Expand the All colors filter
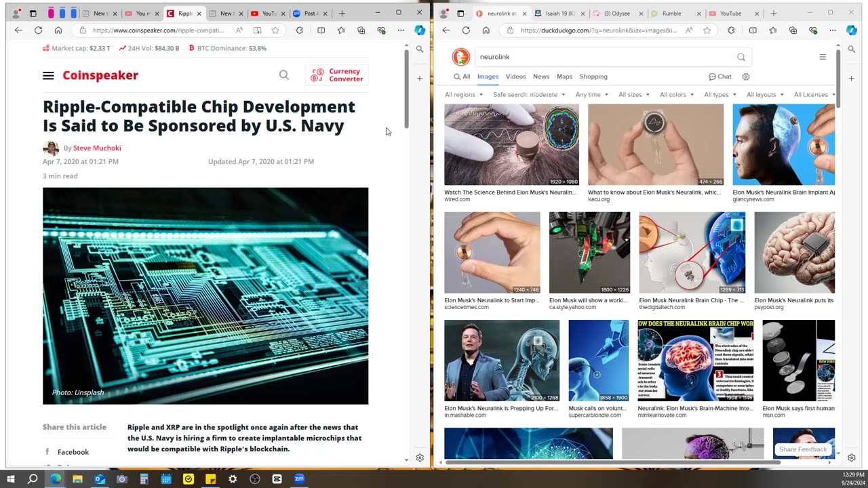Viewport: 868px width, 488px height. (677, 95)
